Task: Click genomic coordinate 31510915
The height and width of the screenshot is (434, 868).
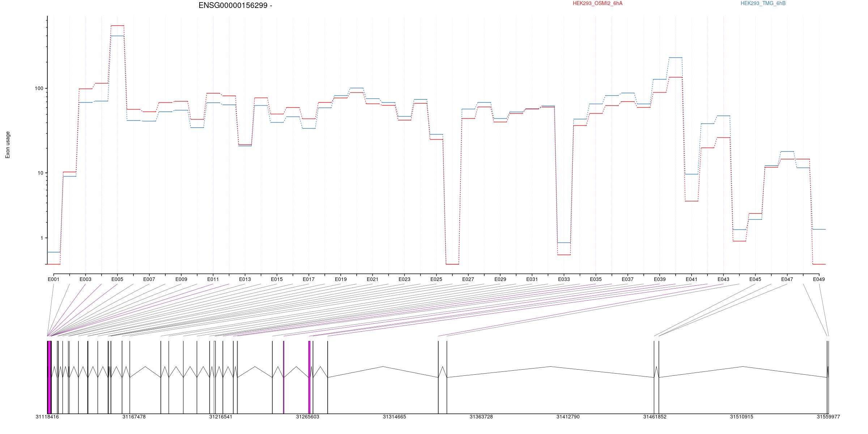Action: (x=742, y=417)
